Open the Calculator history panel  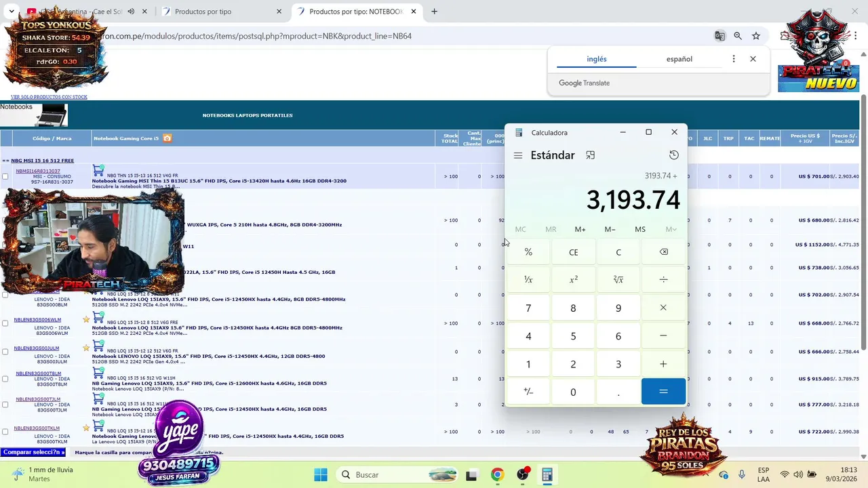click(673, 155)
